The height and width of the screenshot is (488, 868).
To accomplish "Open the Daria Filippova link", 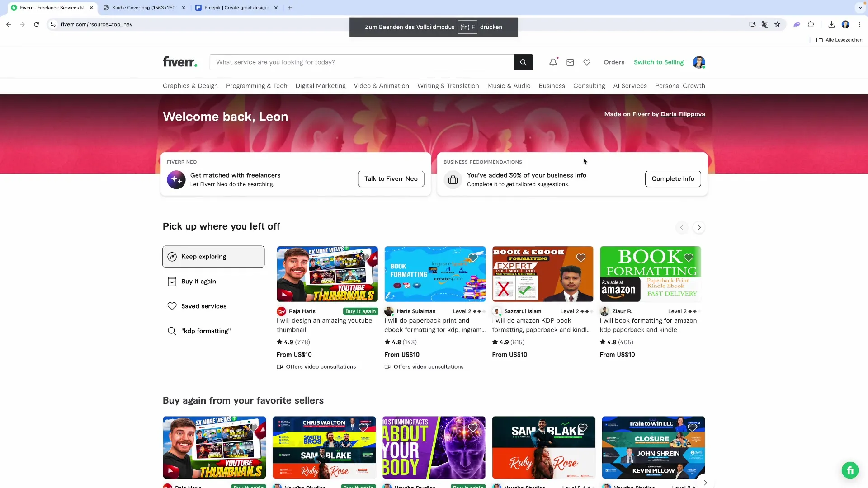I will [683, 114].
